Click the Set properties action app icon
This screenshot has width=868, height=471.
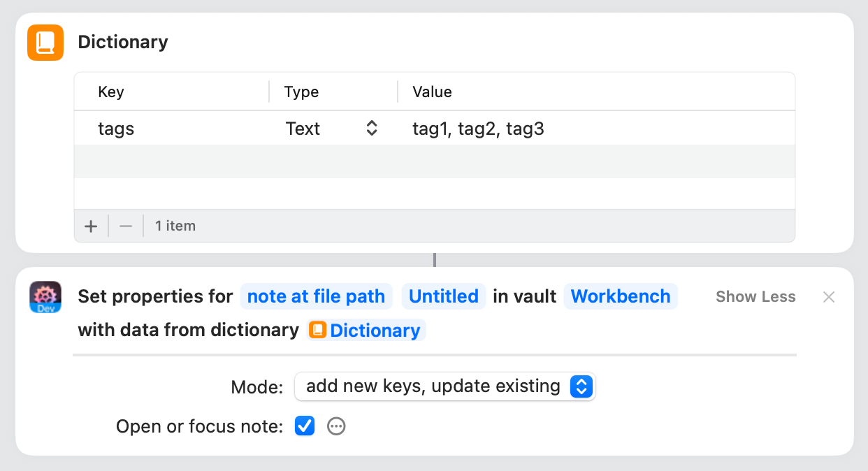45,297
